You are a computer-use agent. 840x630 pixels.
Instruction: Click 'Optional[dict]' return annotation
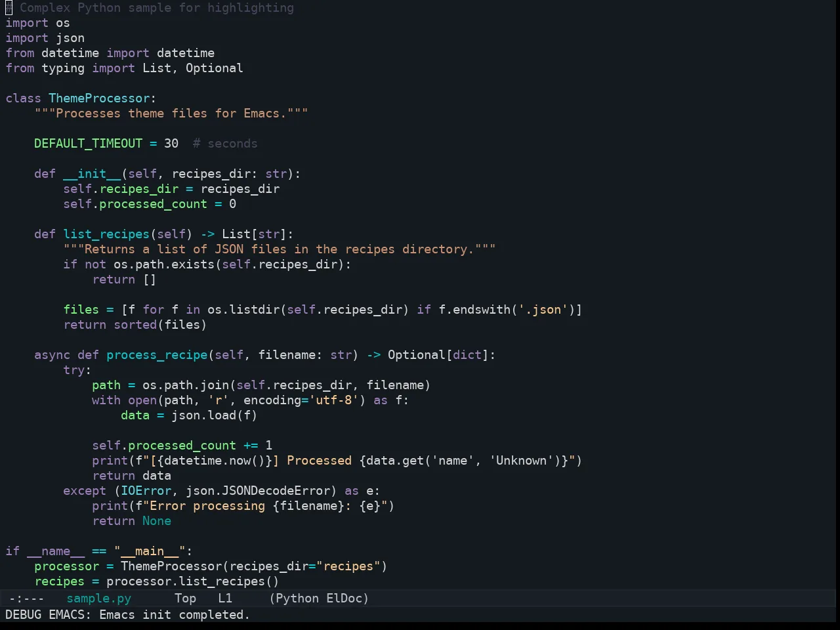tap(438, 355)
